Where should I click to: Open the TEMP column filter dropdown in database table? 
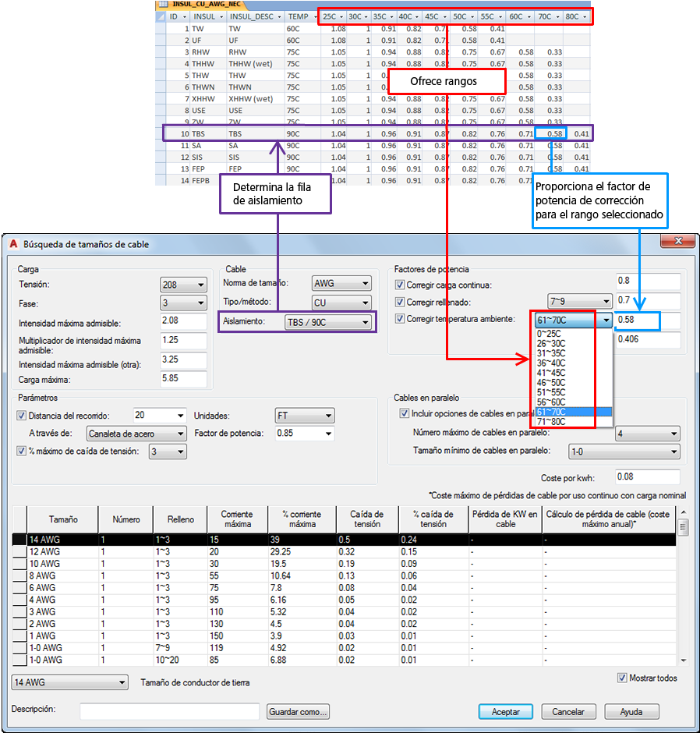pos(316,17)
